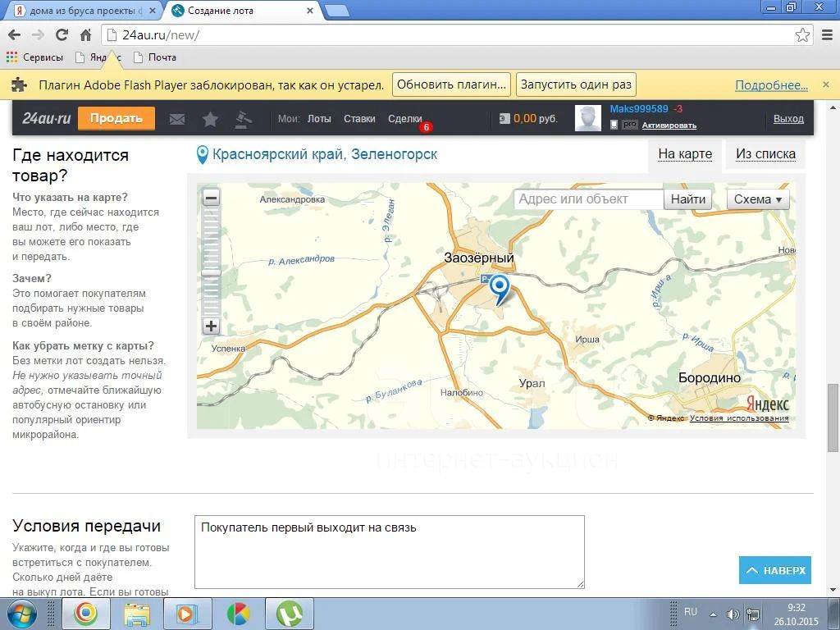Open the auction gavel icon
This screenshot has height=630, width=840.
243,119
